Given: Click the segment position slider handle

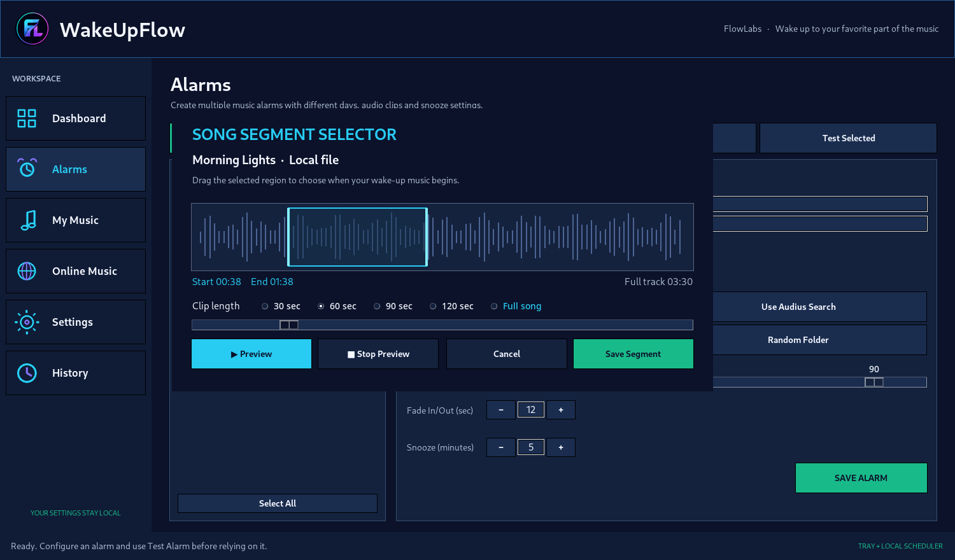Looking at the screenshot, I should click(x=289, y=325).
